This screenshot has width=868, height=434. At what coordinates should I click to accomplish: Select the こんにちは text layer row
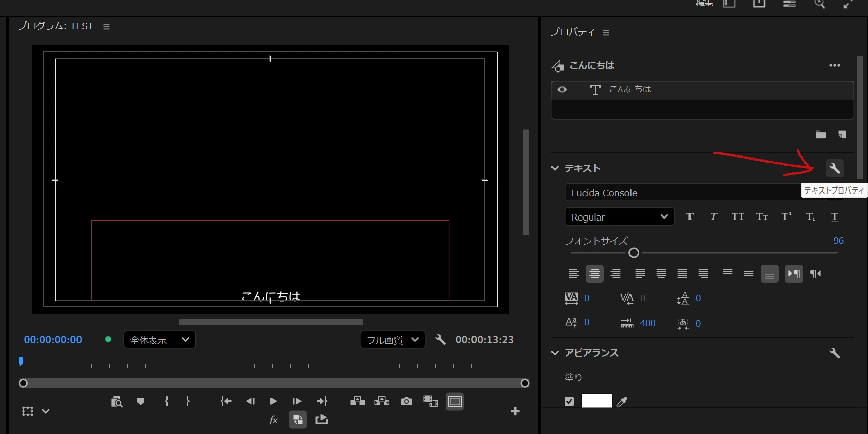(x=702, y=90)
